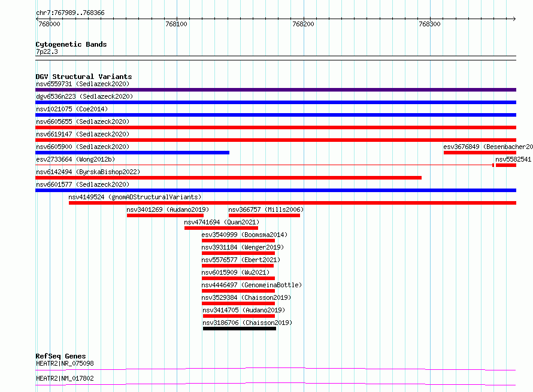Viewport: 533px width, 392px height.
Task: Open esv2733664 (Wong2012b) label
Action: point(75,159)
